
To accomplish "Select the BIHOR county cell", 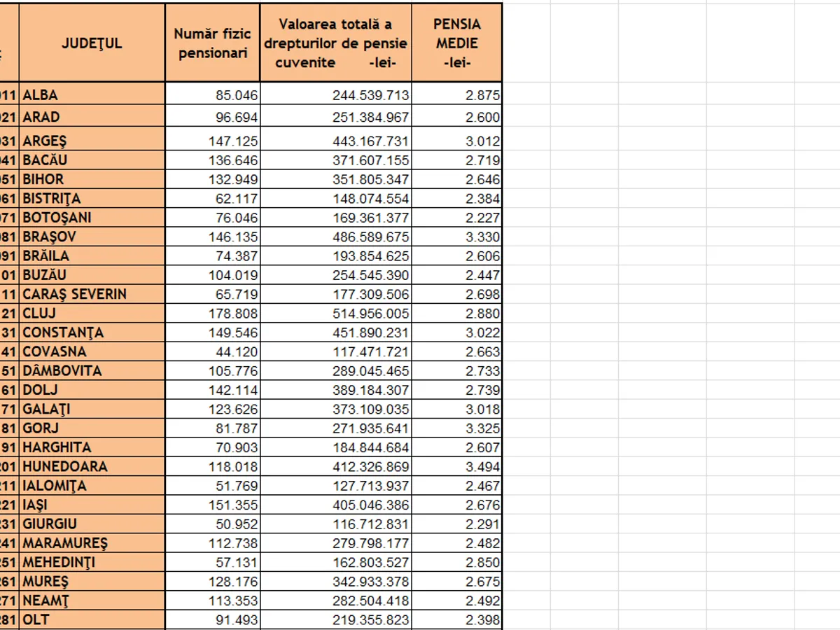I will 92,179.
